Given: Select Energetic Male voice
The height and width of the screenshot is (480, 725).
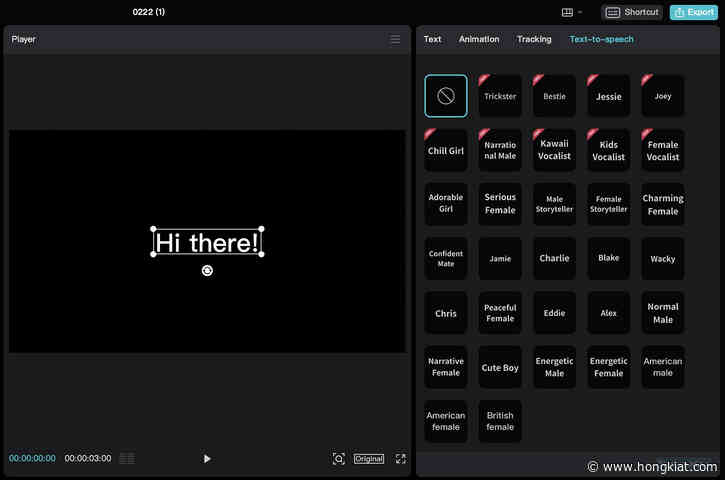Looking at the screenshot, I should coord(554,367).
